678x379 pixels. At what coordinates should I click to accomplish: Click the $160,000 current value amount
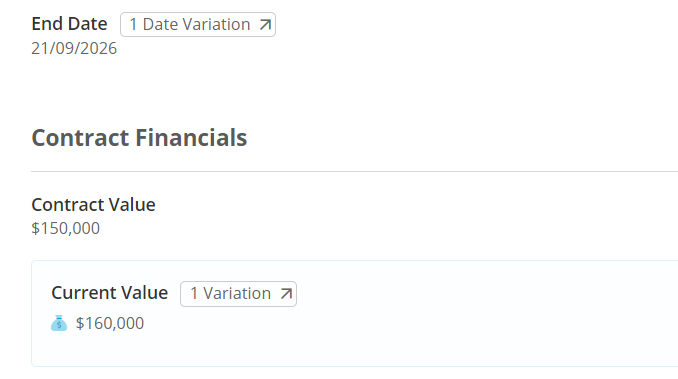[110, 323]
